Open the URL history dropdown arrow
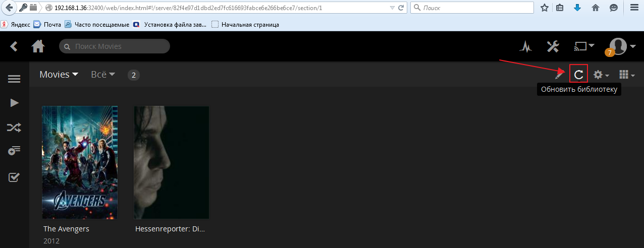644x248 pixels. 393,8
